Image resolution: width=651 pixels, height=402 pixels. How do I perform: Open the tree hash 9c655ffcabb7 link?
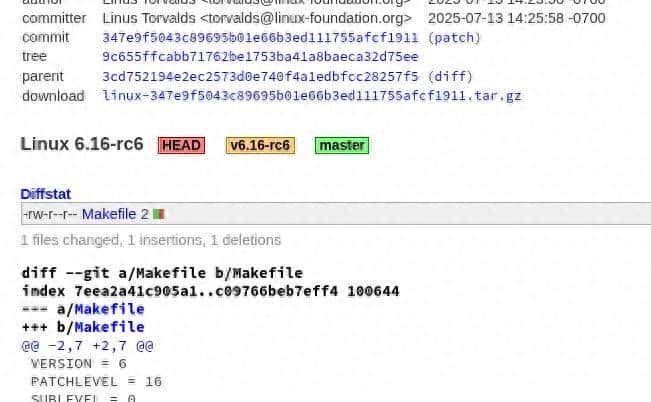click(x=260, y=57)
